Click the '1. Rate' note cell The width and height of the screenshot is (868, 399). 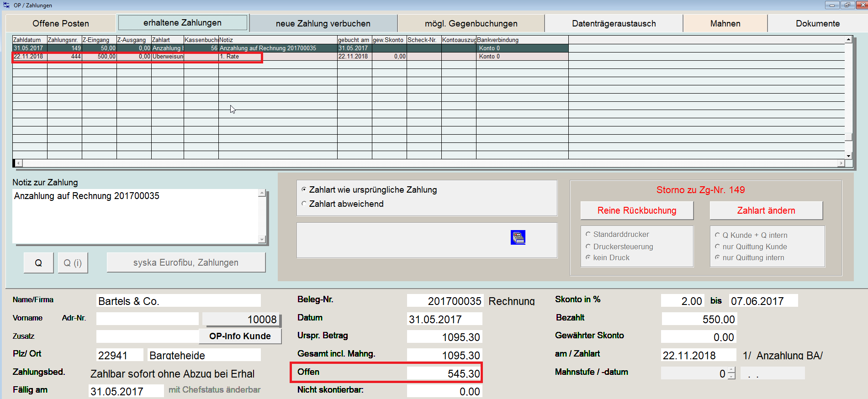pos(278,56)
